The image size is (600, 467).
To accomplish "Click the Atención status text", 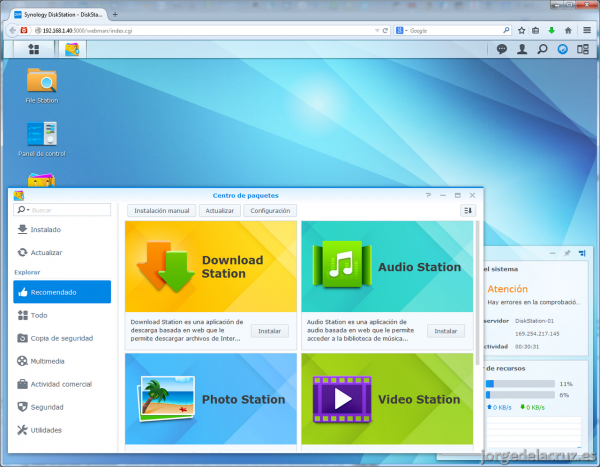I will pyautogui.click(x=507, y=289).
